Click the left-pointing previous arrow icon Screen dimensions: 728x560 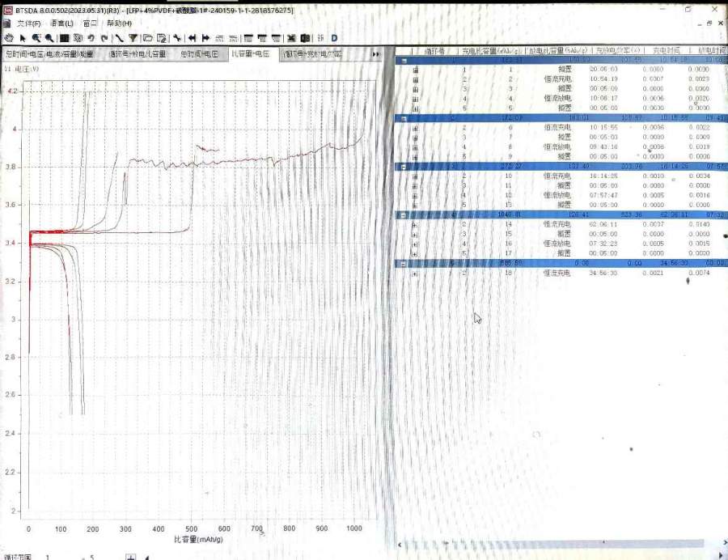(x=193, y=38)
